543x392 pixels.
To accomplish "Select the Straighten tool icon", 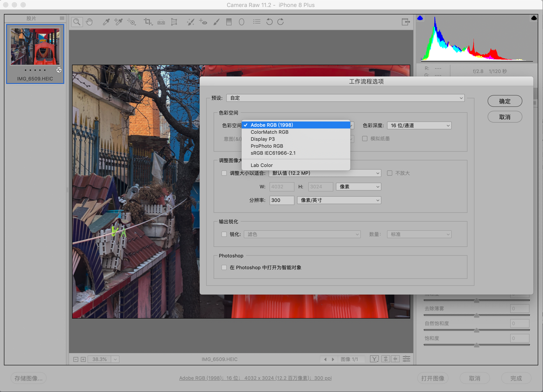I will pos(161,22).
